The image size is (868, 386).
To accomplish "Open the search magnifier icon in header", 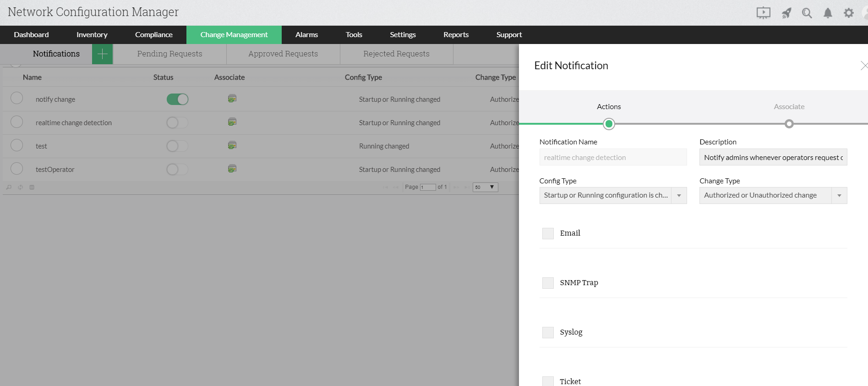I will coord(807,13).
